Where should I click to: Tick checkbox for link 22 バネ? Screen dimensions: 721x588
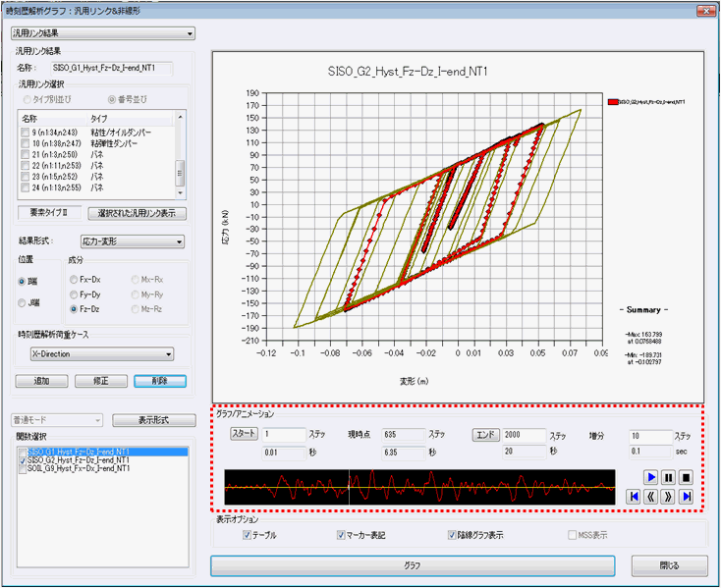click(x=25, y=165)
